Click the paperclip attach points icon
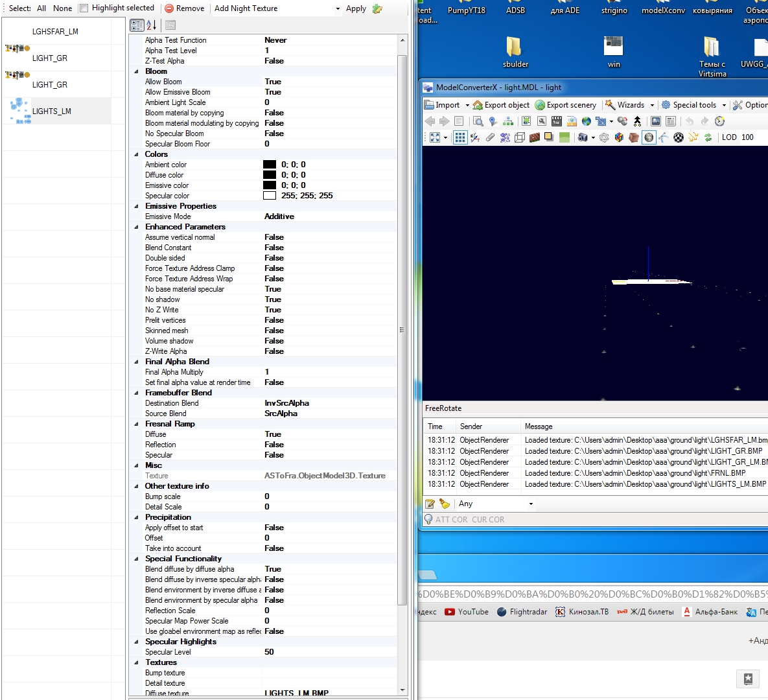 (x=490, y=137)
